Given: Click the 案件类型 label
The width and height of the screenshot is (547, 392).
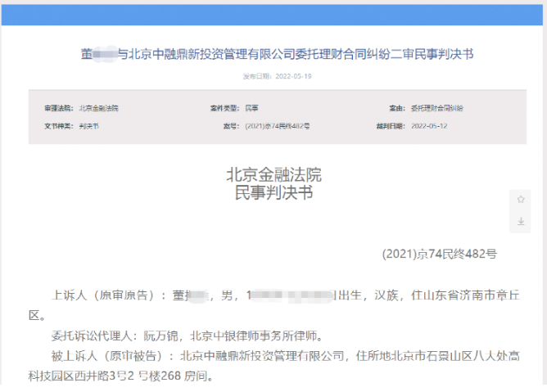Looking at the screenshot, I should (224, 109).
